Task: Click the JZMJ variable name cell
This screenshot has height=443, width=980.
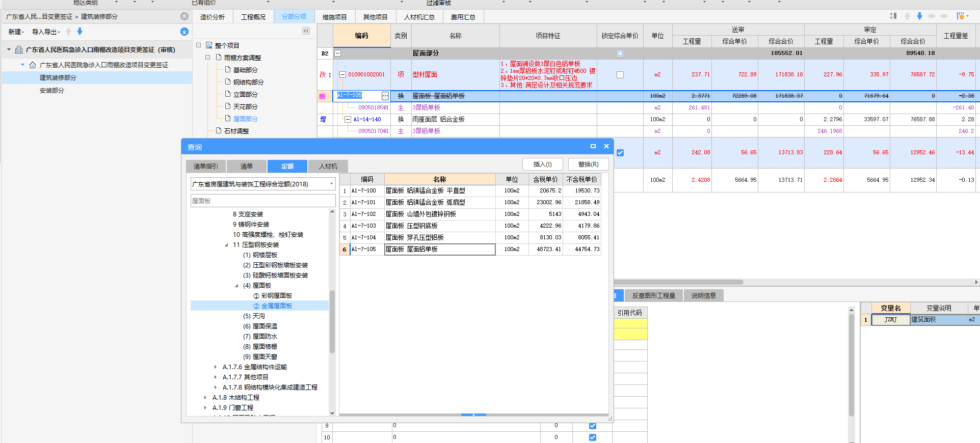Action: (x=891, y=320)
